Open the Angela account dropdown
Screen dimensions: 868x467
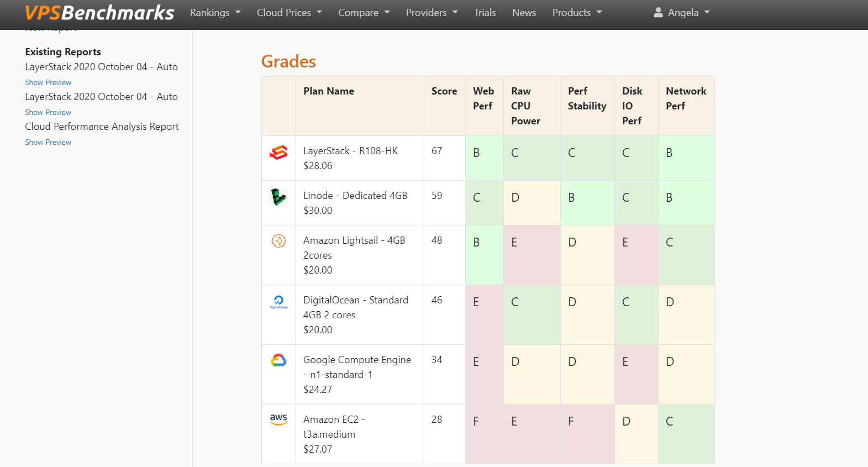coord(682,13)
